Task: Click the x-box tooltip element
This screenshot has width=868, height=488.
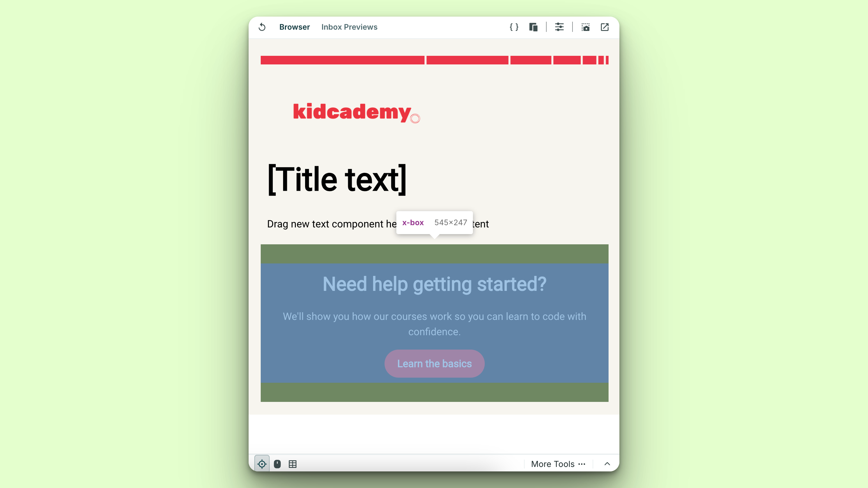Action: (x=434, y=222)
